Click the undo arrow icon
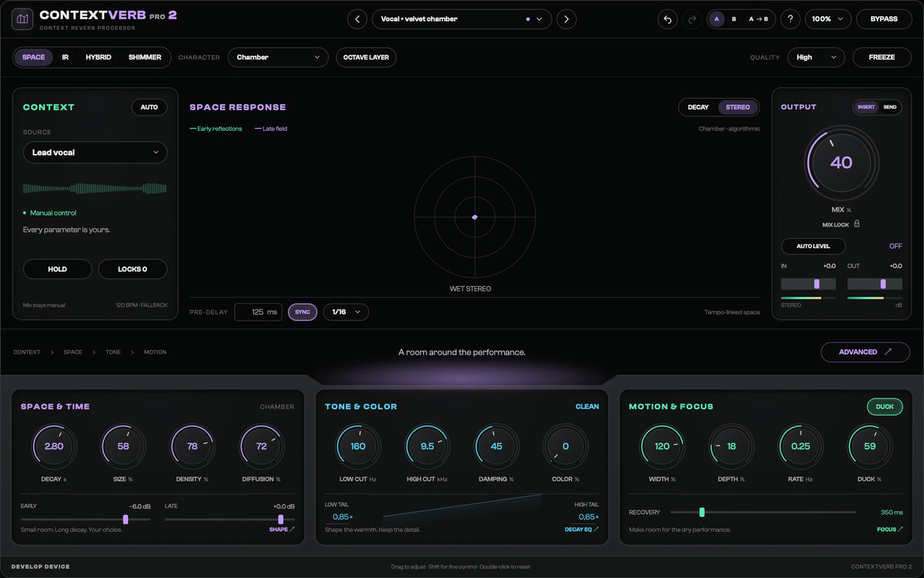The image size is (924, 578). 668,19
